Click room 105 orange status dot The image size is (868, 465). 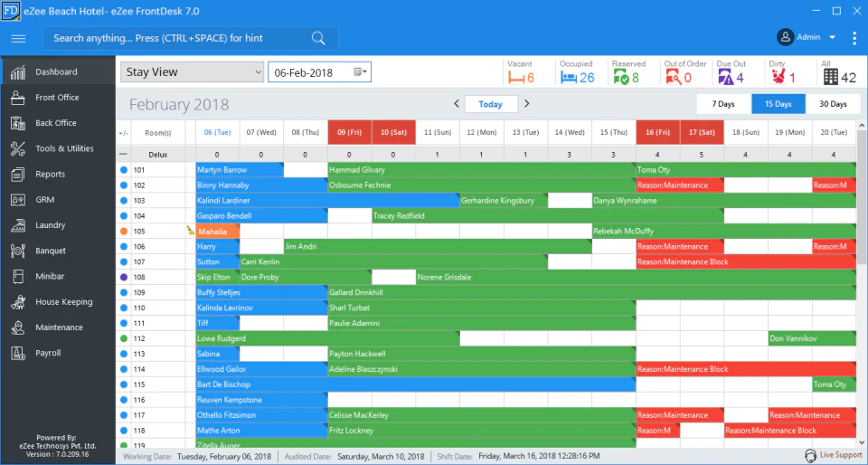point(124,232)
